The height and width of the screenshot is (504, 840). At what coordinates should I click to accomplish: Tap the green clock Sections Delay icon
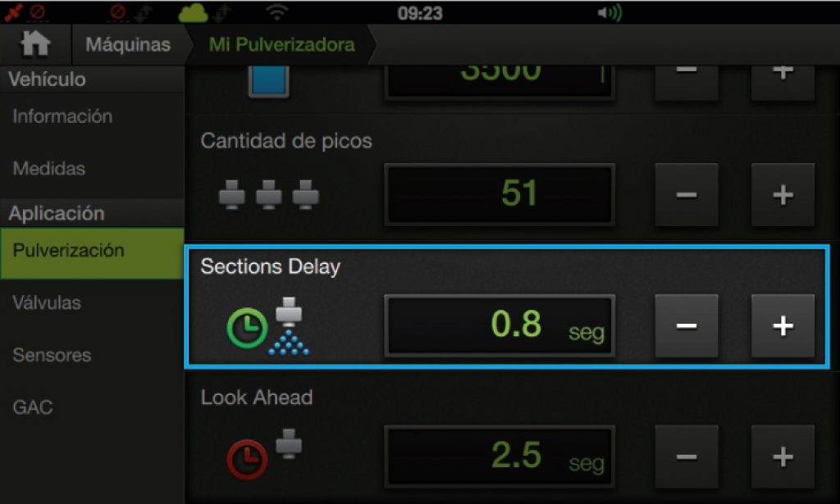click(247, 328)
